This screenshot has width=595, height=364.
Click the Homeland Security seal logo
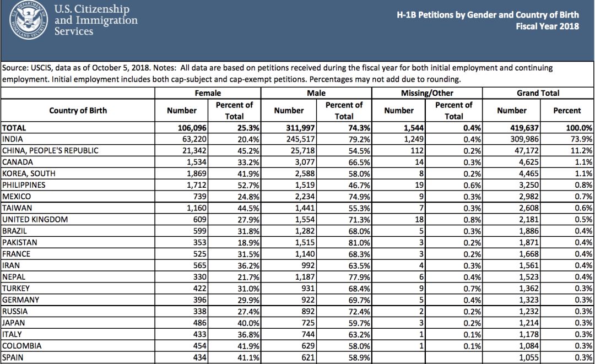29,20
